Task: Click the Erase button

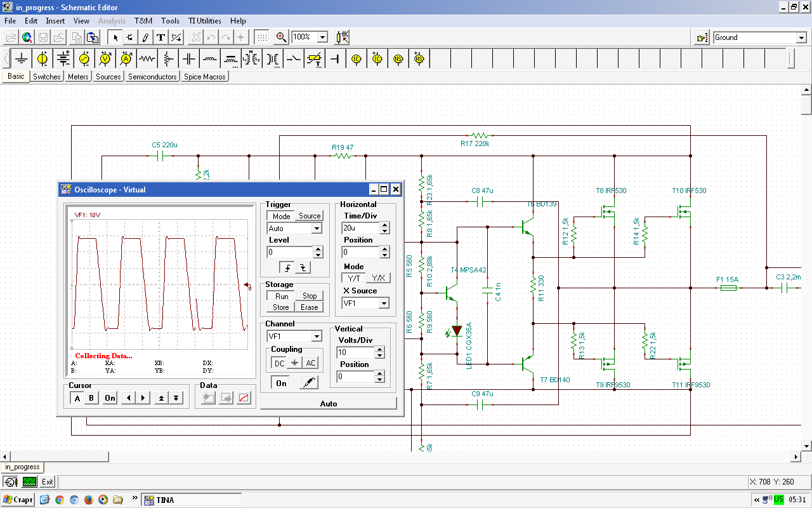Action: (310, 307)
